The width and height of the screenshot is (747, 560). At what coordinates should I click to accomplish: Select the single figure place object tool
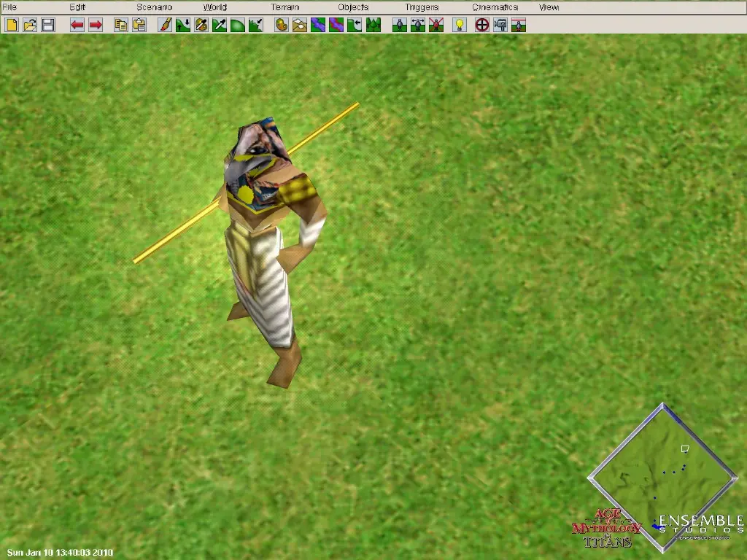point(399,25)
